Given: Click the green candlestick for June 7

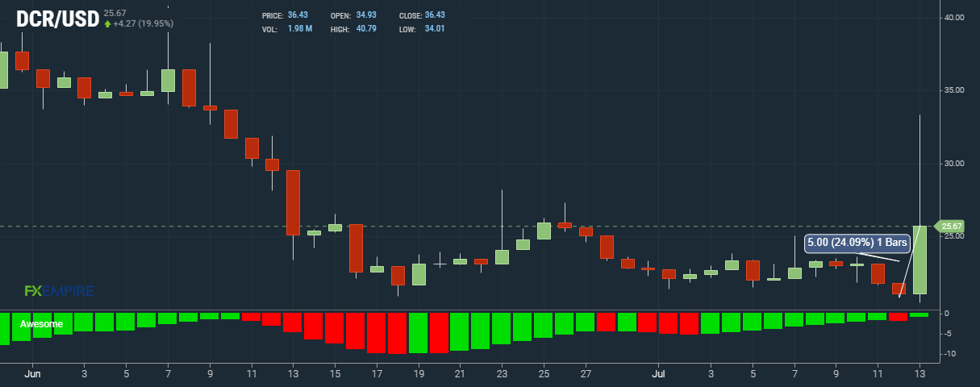Looking at the screenshot, I should click(168, 81).
